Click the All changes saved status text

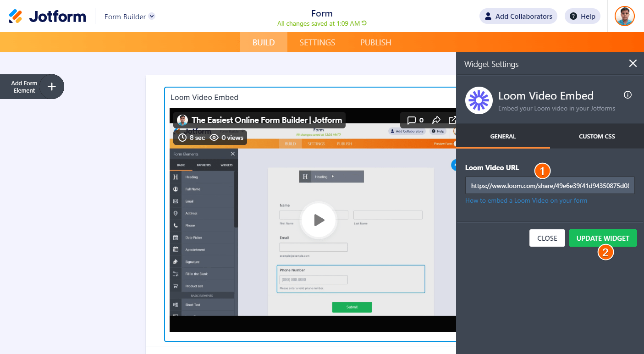click(319, 23)
